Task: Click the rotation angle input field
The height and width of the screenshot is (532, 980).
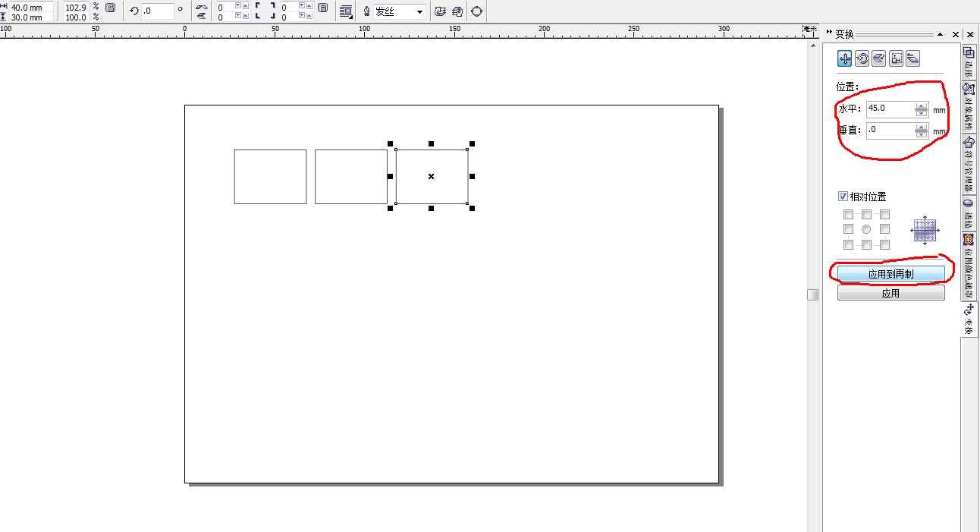Action: [x=157, y=11]
